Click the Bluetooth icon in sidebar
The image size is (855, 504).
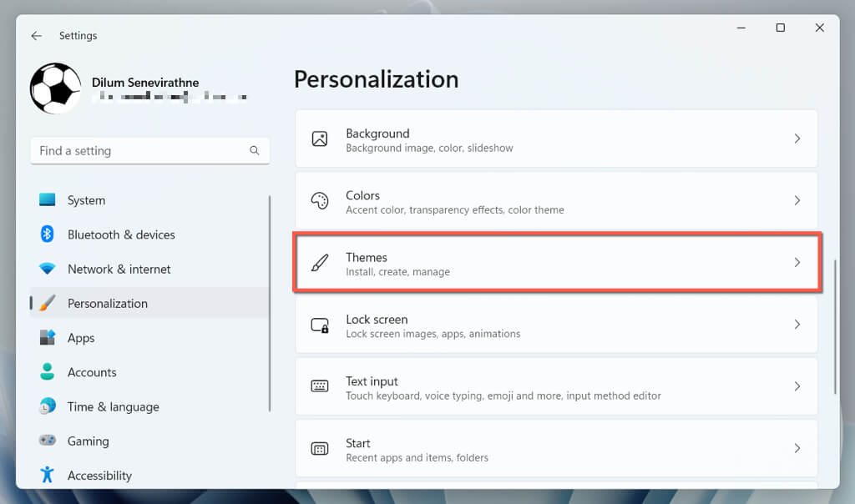click(x=48, y=234)
